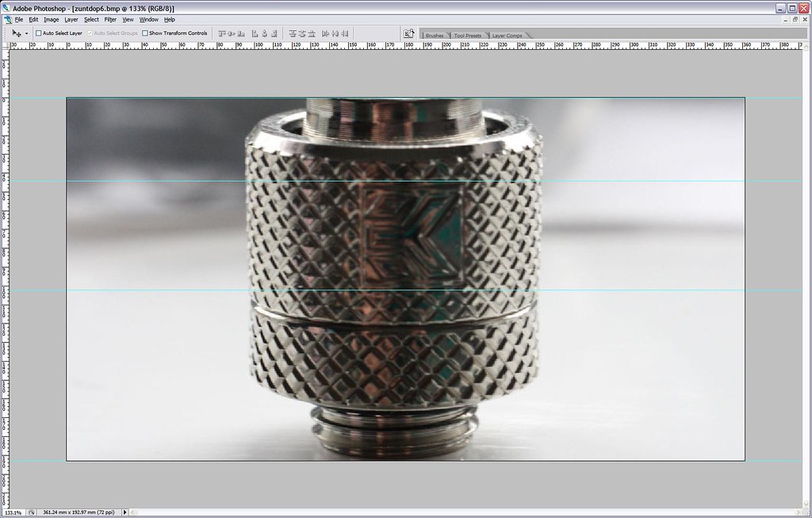Click the Align Right Edges icon
Image resolution: width=812 pixels, height=518 pixels.
(x=274, y=33)
